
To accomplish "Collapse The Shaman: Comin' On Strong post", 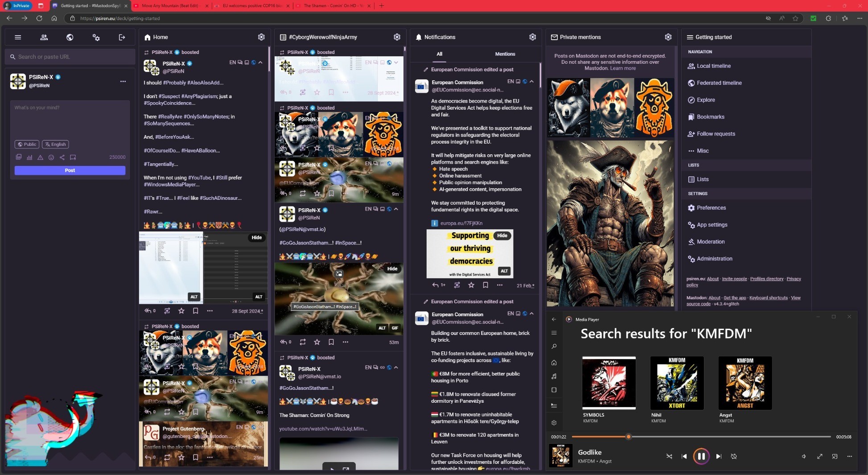I will (x=396, y=368).
